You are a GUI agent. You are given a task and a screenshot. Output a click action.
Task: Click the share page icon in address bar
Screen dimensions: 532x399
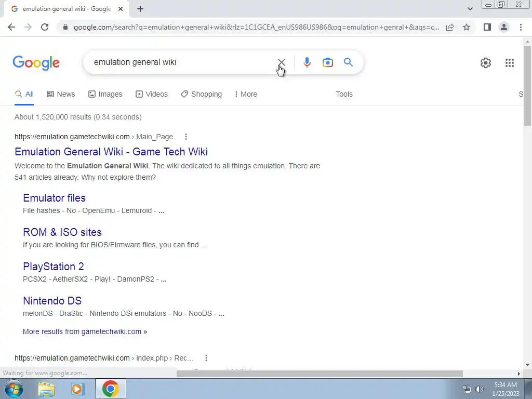coord(450,27)
